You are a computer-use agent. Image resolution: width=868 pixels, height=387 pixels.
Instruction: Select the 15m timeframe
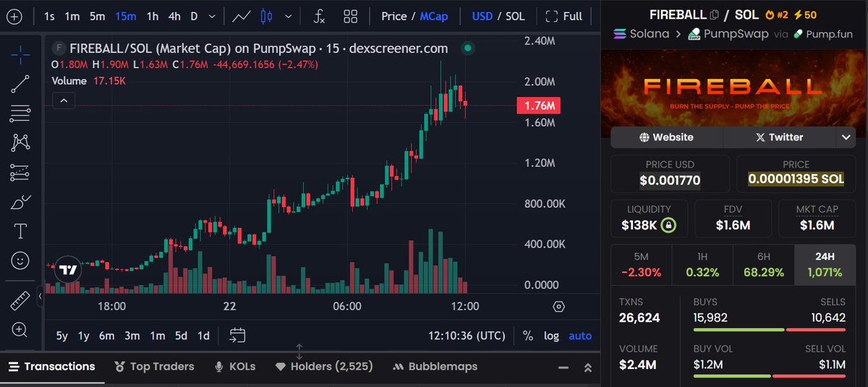tap(125, 16)
